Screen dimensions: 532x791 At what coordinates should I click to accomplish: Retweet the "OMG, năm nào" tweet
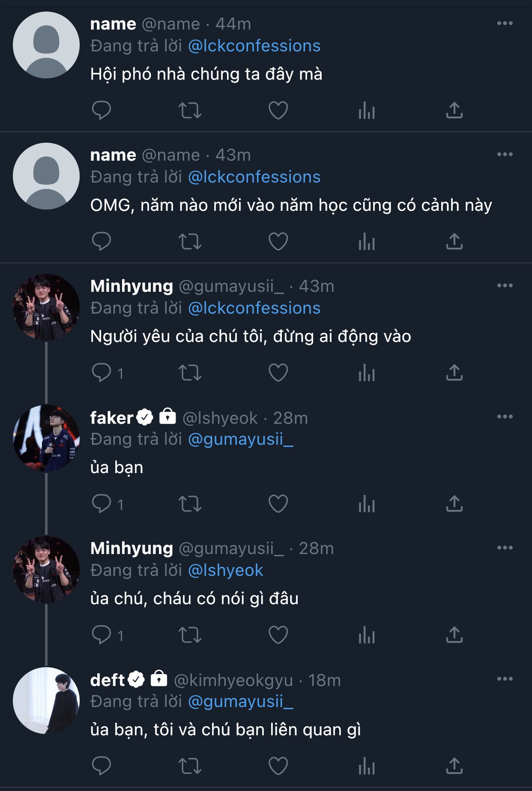(190, 242)
